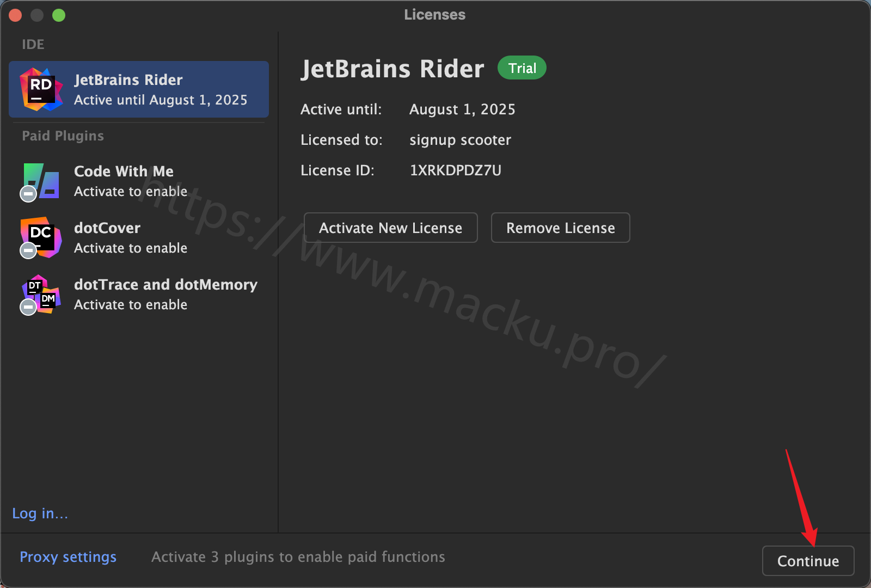Click the JetBrains Rider RD icon
The width and height of the screenshot is (871, 588).
click(x=41, y=89)
